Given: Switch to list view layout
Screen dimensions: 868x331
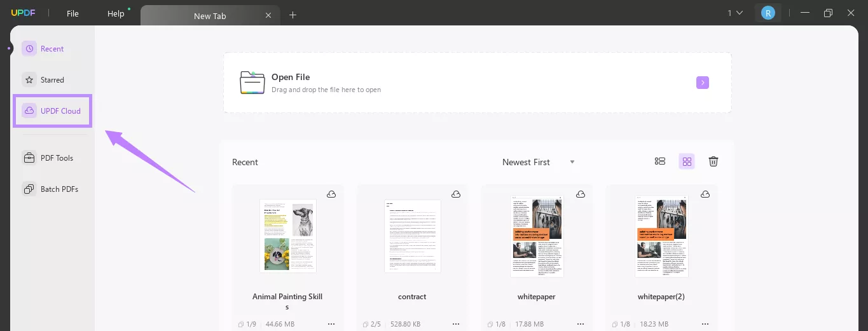Looking at the screenshot, I should pyautogui.click(x=660, y=161).
